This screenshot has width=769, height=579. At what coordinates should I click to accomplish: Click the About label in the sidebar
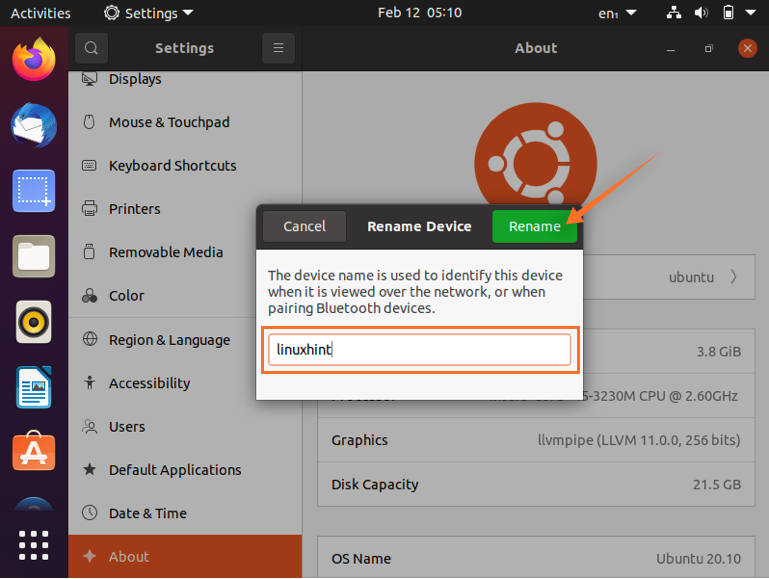pos(129,556)
